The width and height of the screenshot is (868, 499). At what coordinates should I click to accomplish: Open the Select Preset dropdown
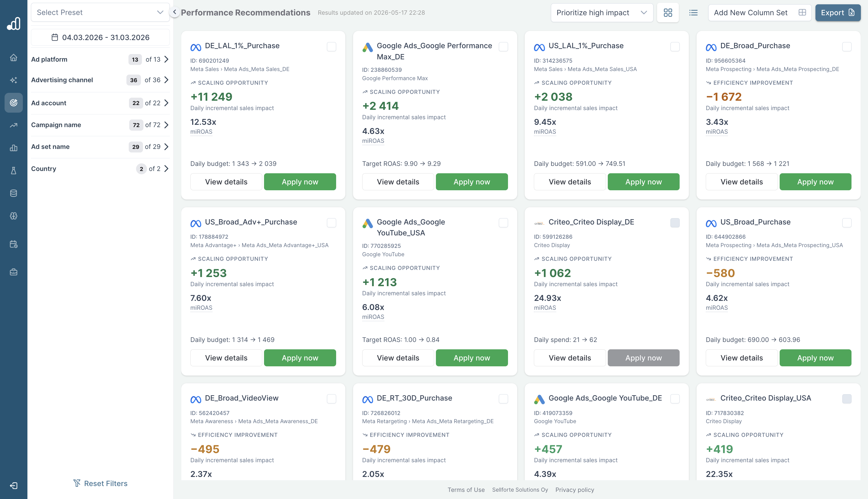[100, 12]
